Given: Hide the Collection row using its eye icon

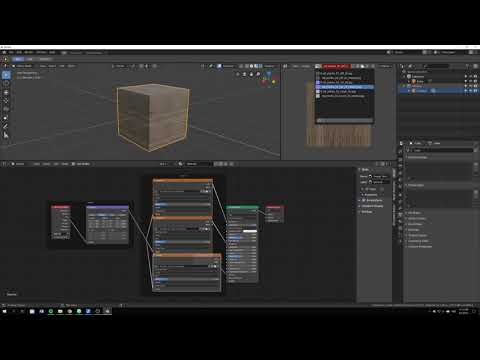Looking at the screenshot, I should pos(466,76).
